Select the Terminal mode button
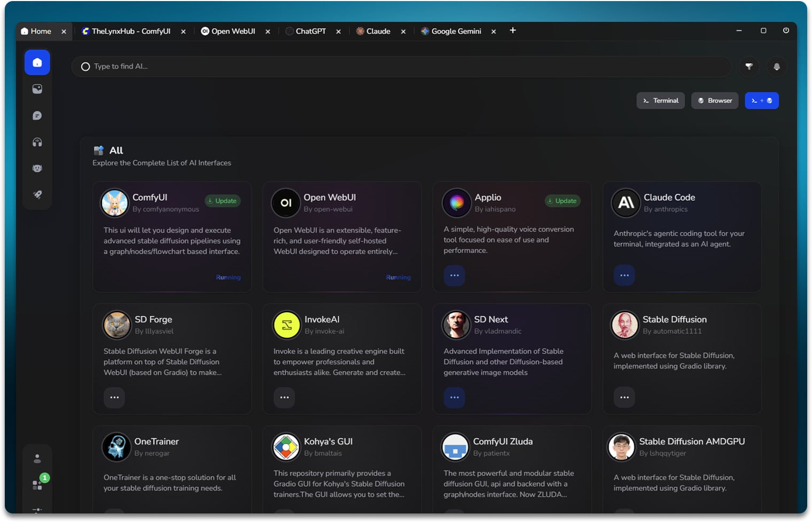The width and height of the screenshot is (812, 522). tap(660, 101)
